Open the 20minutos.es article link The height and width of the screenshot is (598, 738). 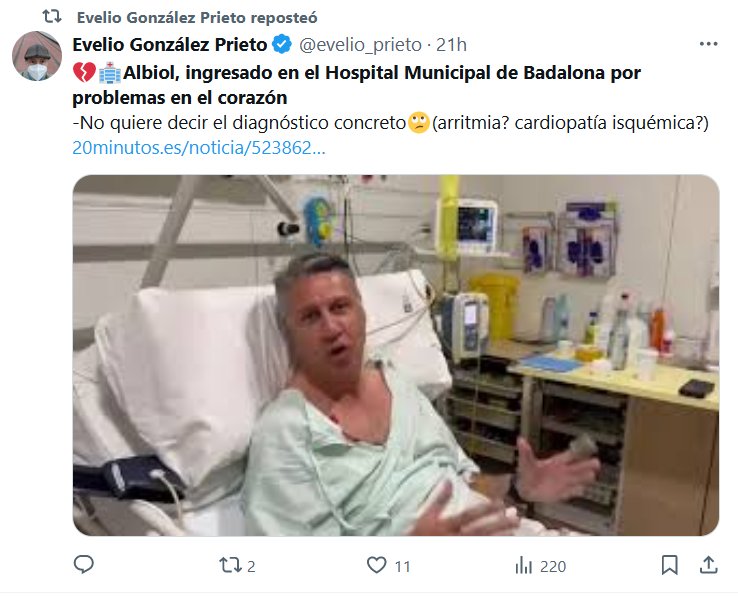(x=199, y=148)
